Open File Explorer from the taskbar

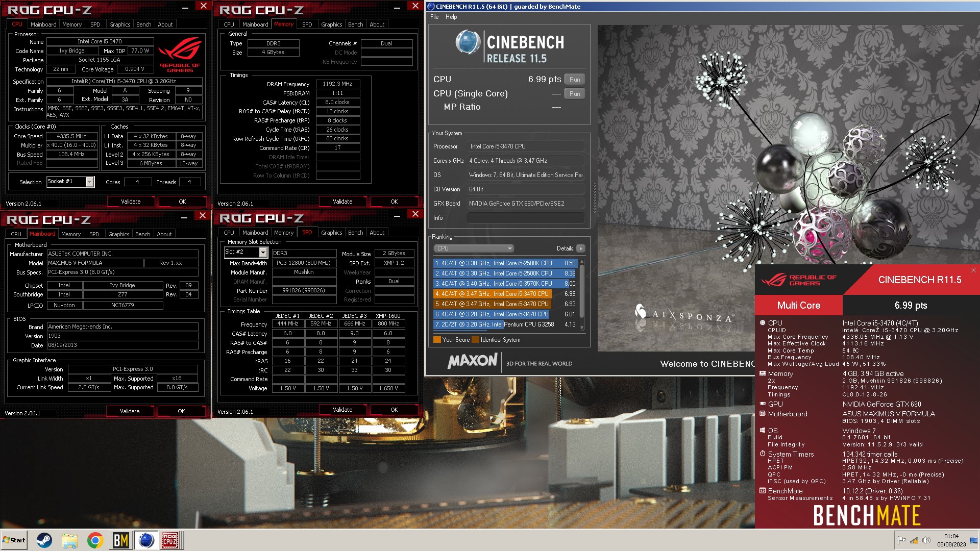pos(70,540)
